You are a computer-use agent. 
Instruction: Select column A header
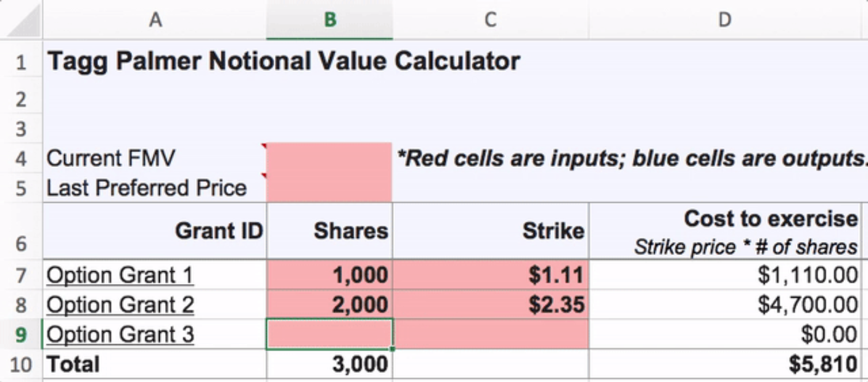coord(155,20)
